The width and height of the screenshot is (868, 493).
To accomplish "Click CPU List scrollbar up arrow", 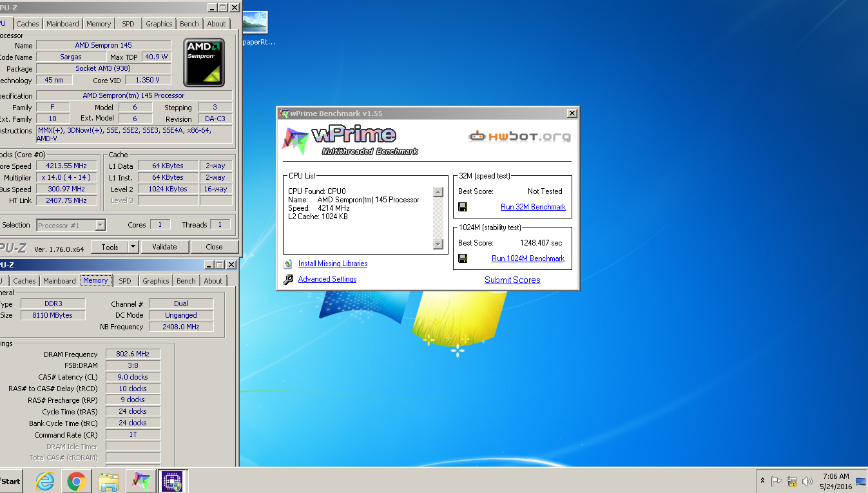I will coord(438,192).
